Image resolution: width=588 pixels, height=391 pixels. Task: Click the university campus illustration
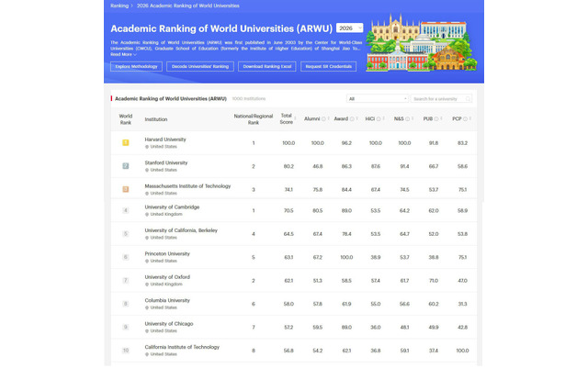coord(421,42)
